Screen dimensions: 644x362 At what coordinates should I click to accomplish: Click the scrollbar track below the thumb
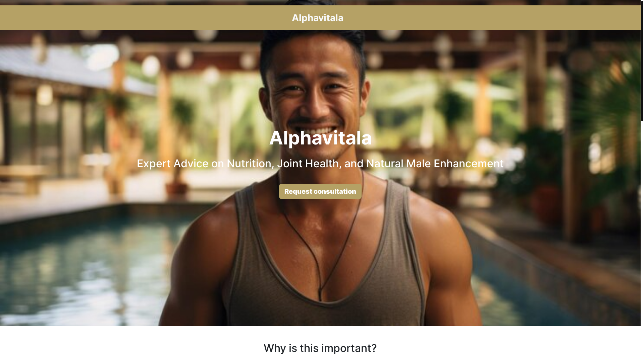click(x=642, y=241)
